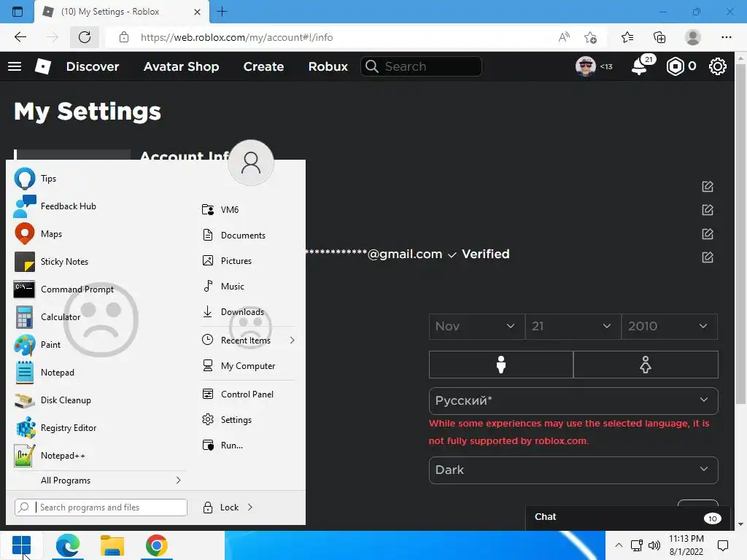This screenshot has height=560, width=747.
Task: Add this page to favorites star
Action: coord(590,37)
